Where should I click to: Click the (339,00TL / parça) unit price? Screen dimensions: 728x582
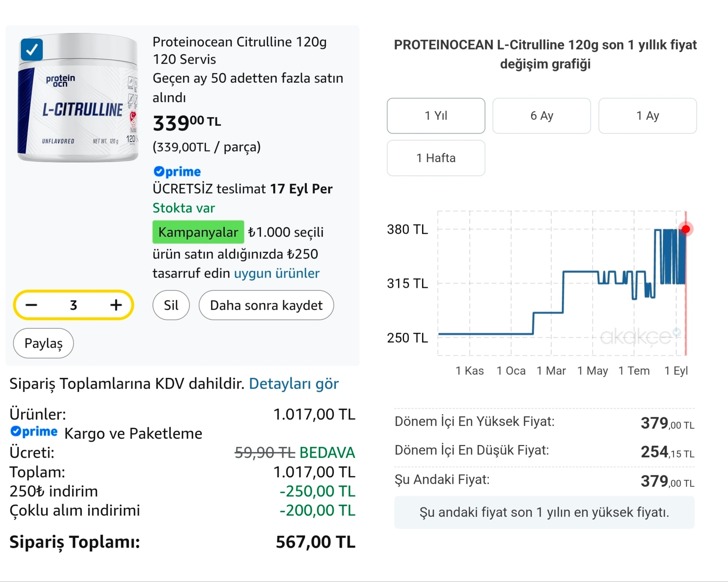[x=207, y=147]
